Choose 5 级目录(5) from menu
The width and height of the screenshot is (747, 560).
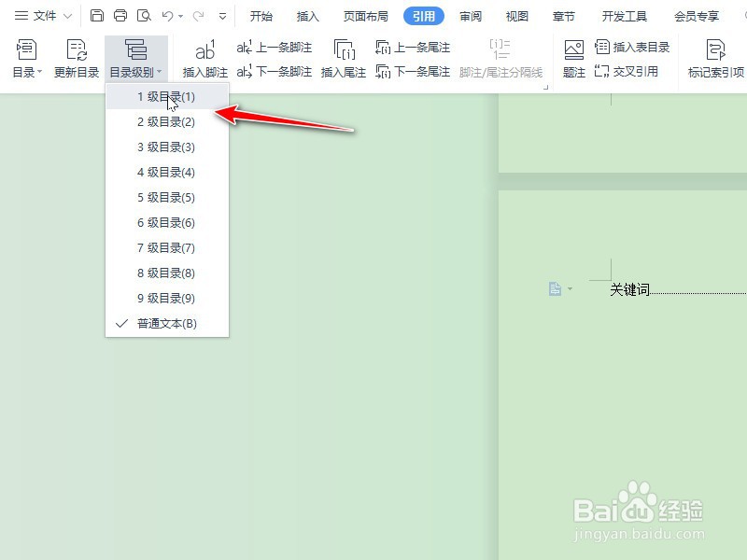(x=167, y=198)
